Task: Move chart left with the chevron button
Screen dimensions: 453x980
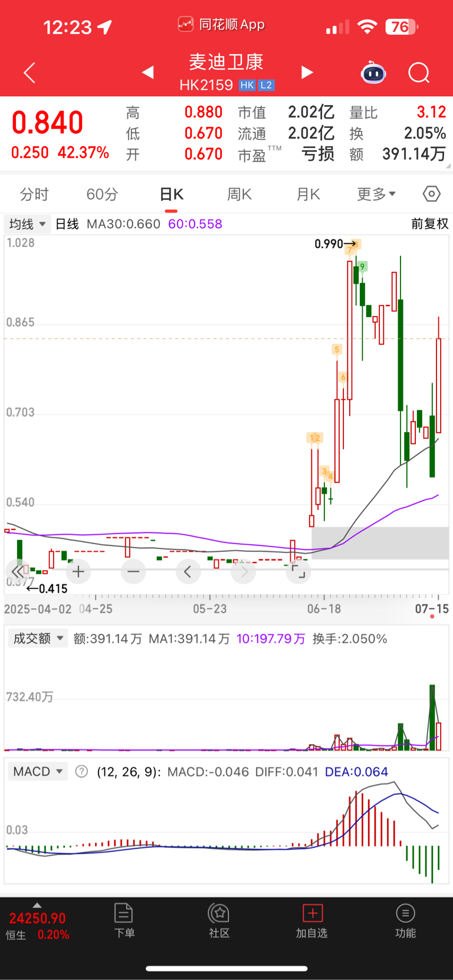Action: click(x=188, y=571)
